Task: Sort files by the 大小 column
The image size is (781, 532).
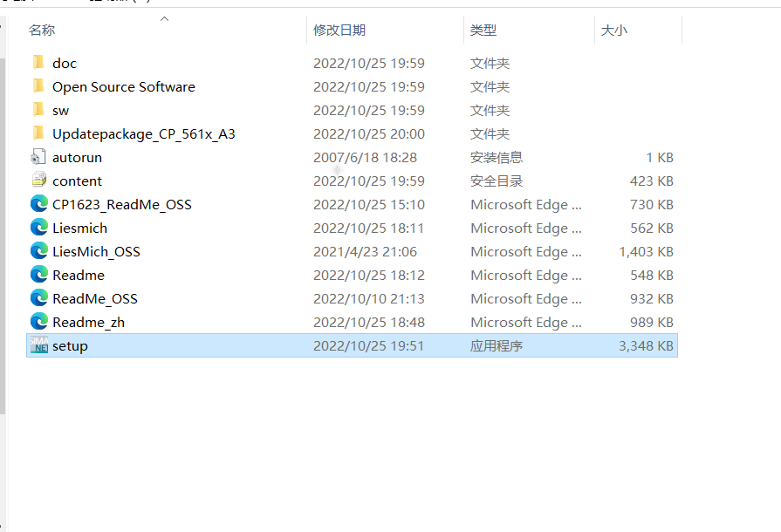Action: point(615,30)
